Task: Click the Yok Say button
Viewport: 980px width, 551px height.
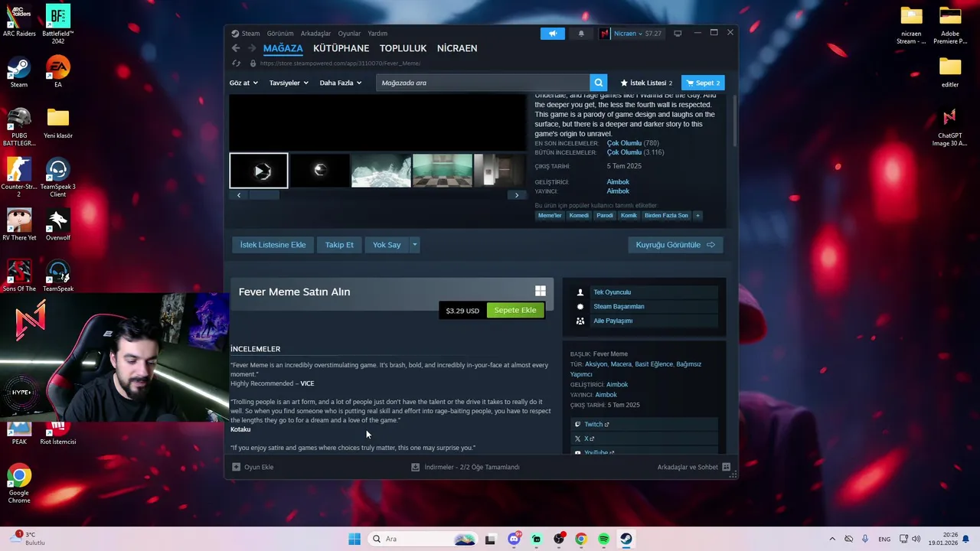Action: 387,245
